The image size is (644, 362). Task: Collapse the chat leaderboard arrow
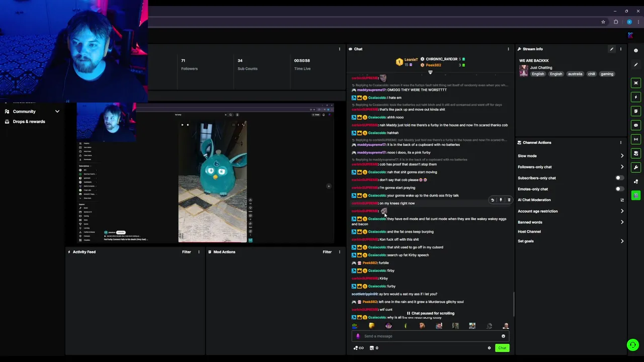click(430, 72)
